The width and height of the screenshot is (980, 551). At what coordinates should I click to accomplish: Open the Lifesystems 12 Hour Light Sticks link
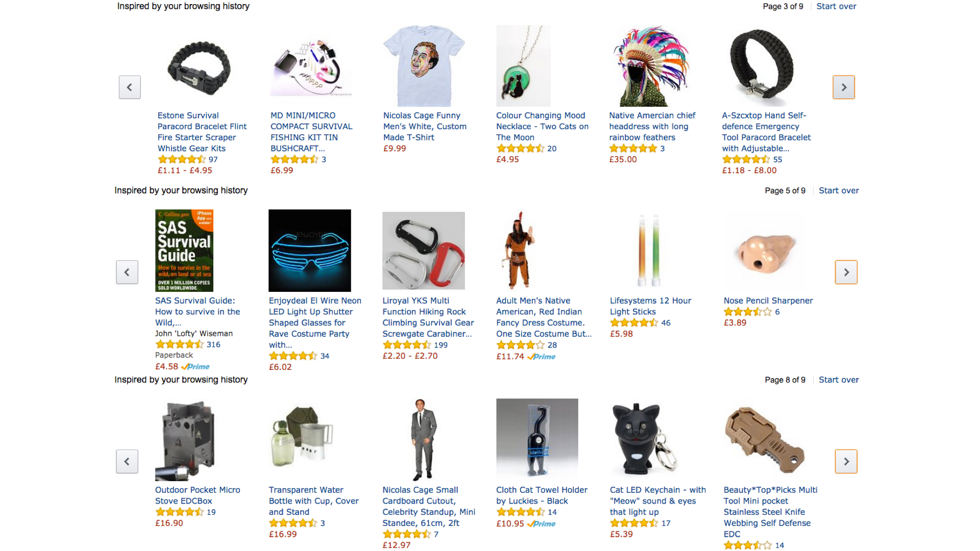coord(650,306)
